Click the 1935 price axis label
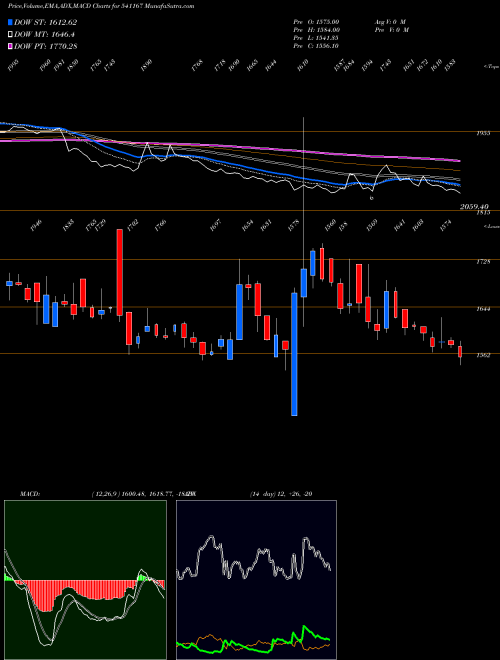Viewport: 500px width, 660px height. [483, 133]
